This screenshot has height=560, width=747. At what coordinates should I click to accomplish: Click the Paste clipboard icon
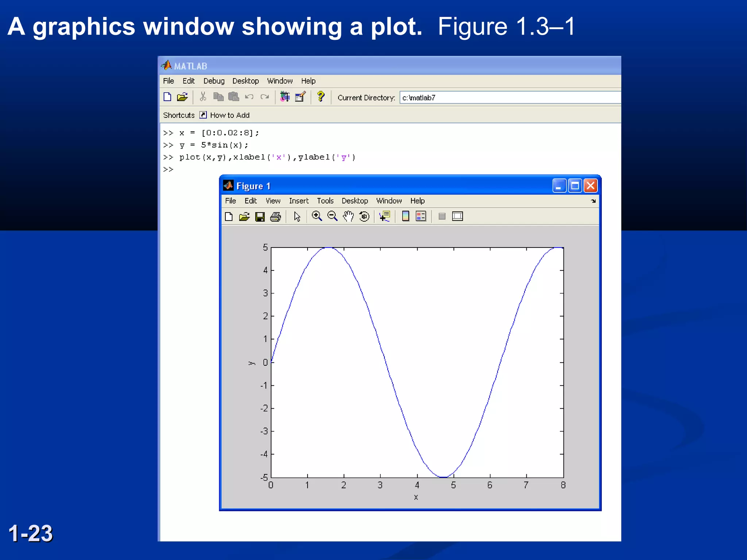pyautogui.click(x=233, y=97)
